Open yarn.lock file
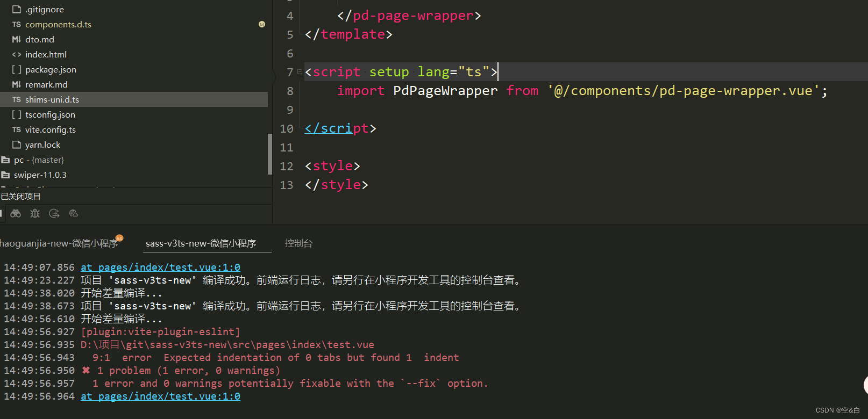Viewport: 868px width, 419px height. (x=42, y=145)
